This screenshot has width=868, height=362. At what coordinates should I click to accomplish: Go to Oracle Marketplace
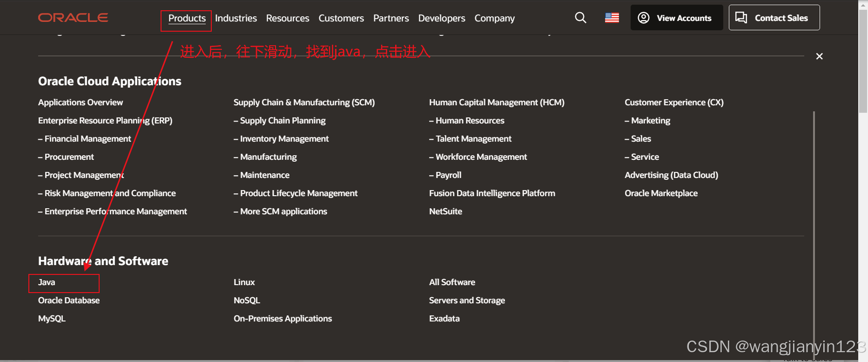pyautogui.click(x=661, y=193)
